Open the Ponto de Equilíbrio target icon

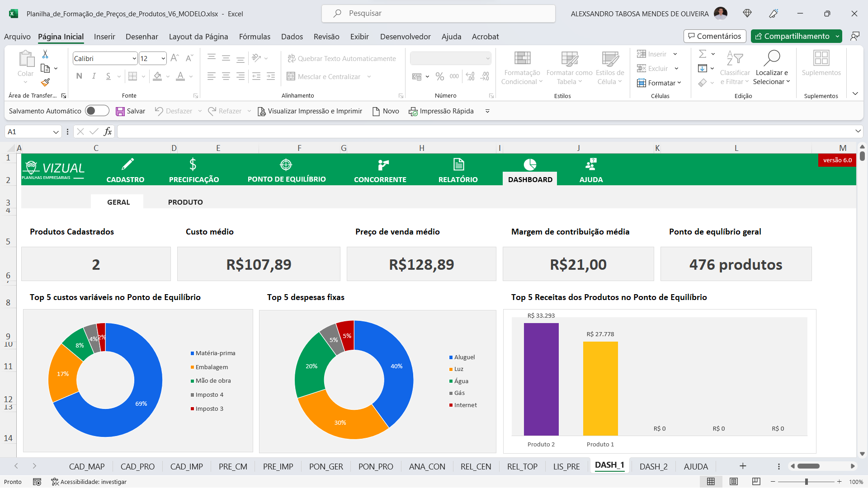286,165
